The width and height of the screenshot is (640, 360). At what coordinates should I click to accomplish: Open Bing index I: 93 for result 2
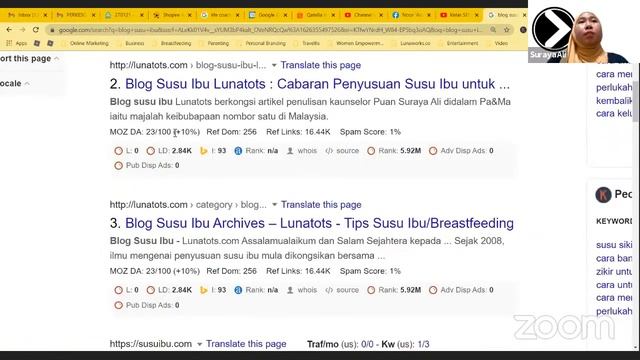point(213,151)
